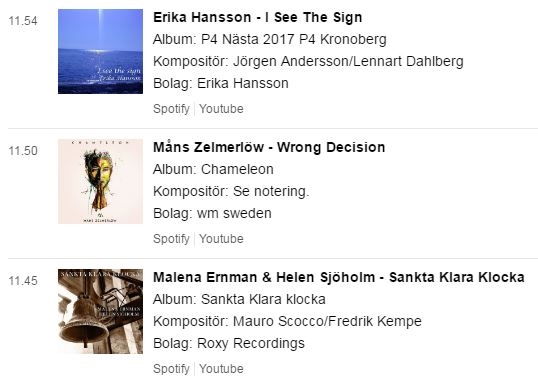Viewport: 538px width, 382px height.
Task: Open Youtube link for Wrong Decision
Action: 221,239
